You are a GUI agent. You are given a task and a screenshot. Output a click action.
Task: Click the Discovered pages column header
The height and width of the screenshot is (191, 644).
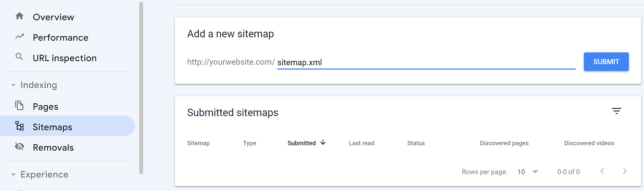[504, 143]
